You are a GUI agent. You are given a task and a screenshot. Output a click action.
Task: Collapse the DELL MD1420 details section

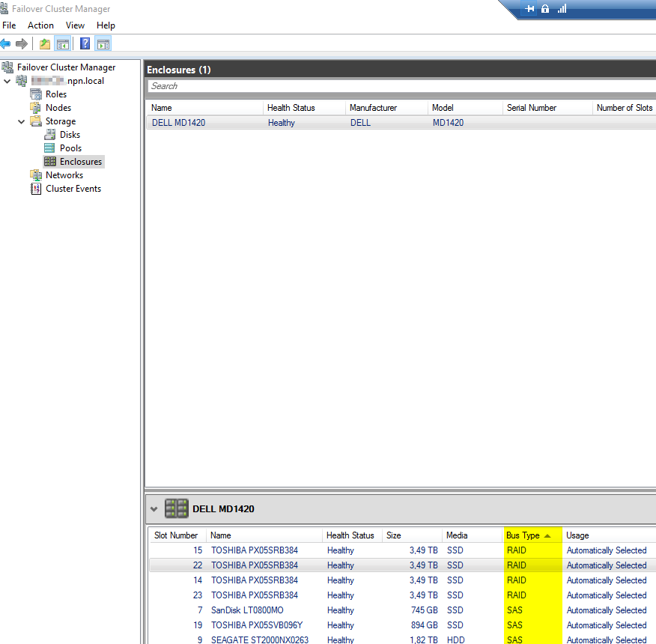(154, 509)
